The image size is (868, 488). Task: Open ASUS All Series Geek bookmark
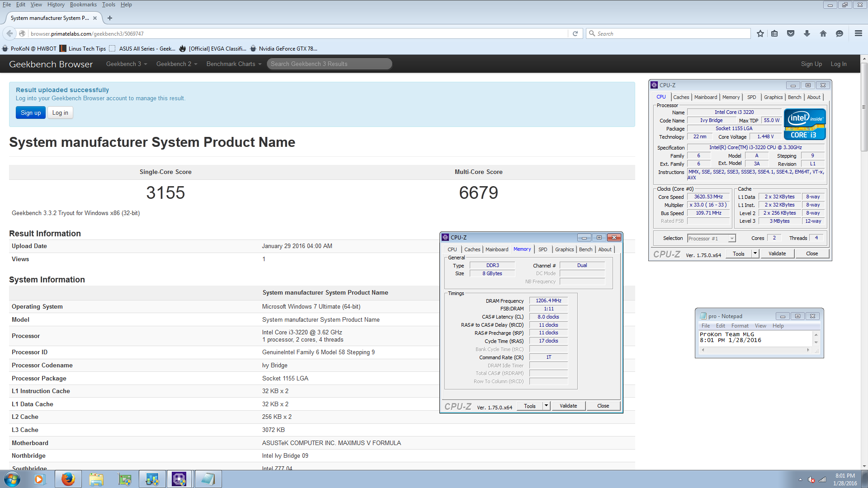click(142, 48)
